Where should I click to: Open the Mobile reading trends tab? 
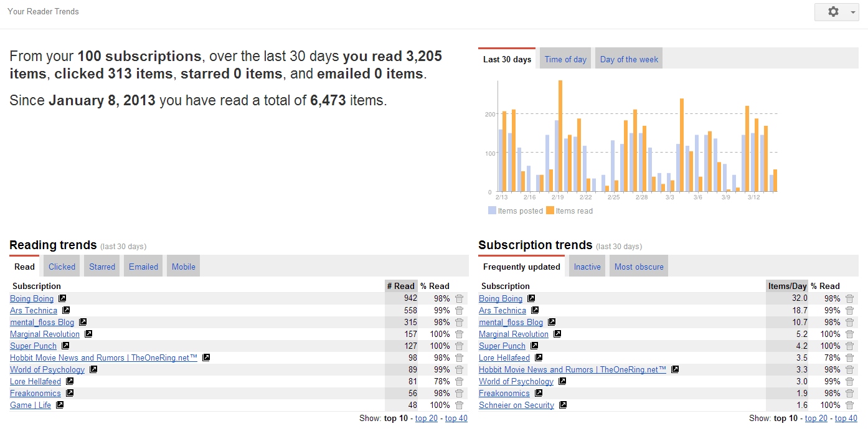click(184, 267)
